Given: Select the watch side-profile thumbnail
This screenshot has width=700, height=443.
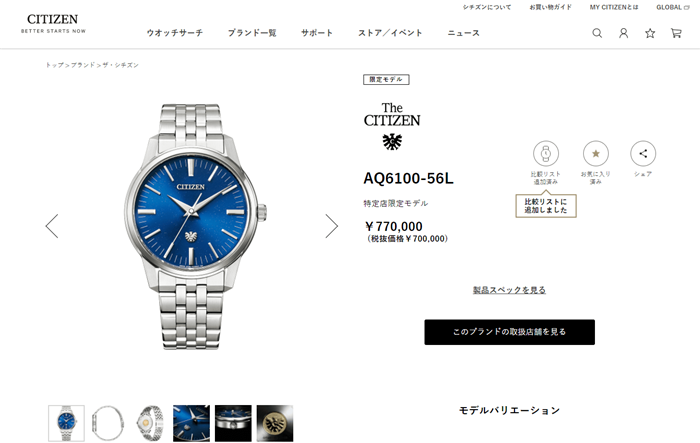Looking at the screenshot, I should [108, 423].
